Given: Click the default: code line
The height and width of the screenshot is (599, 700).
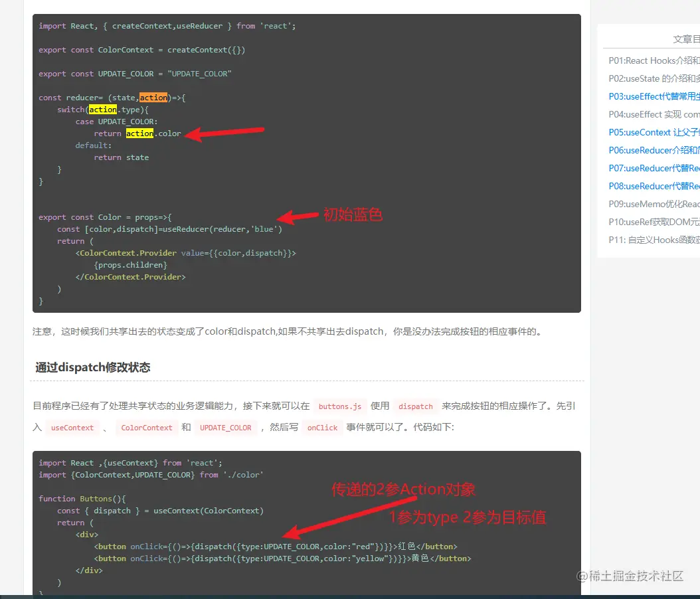Looking at the screenshot, I should (x=93, y=145).
